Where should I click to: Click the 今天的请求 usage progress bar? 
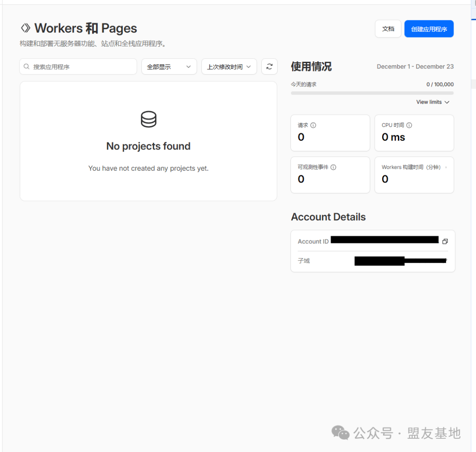click(372, 93)
